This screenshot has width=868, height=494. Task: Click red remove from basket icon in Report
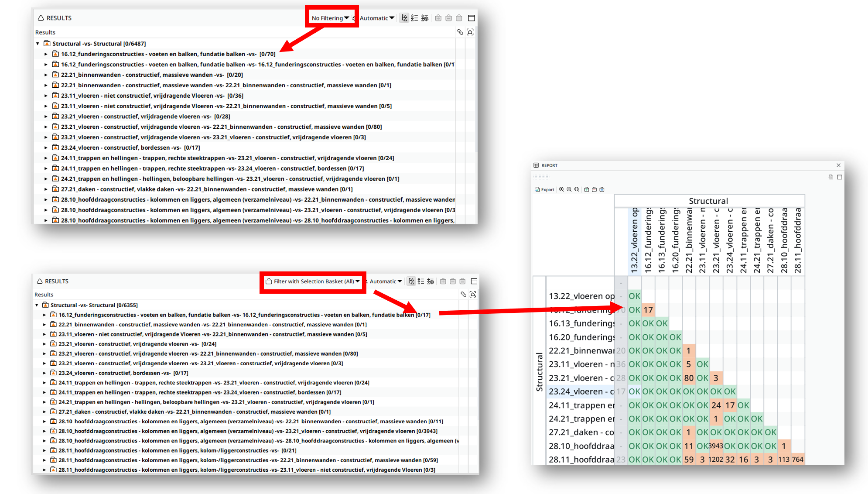594,189
